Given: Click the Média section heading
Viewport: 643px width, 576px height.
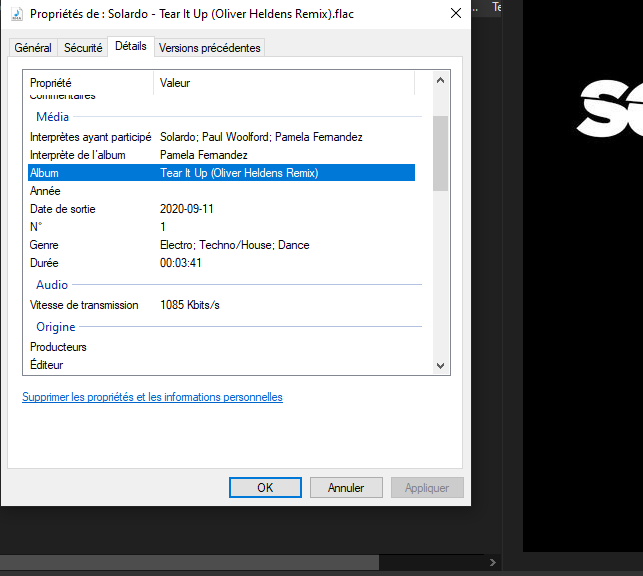Looking at the screenshot, I should tap(52, 117).
